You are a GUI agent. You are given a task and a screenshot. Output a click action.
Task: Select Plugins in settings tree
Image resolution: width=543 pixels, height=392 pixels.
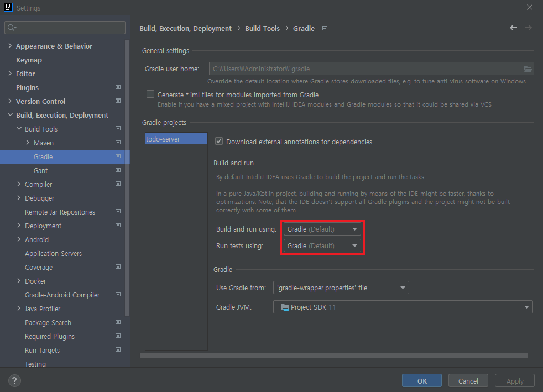pyautogui.click(x=27, y=87)
